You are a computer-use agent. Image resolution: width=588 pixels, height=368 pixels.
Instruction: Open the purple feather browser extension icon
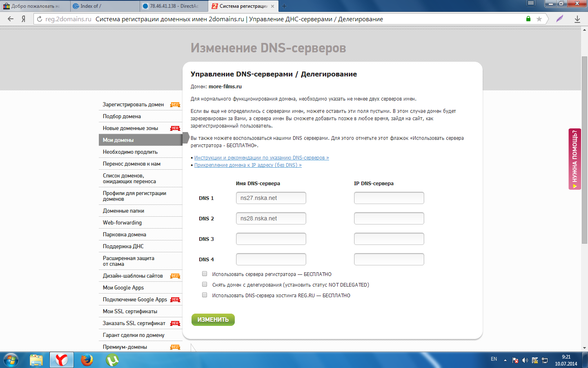coord(559,19)
